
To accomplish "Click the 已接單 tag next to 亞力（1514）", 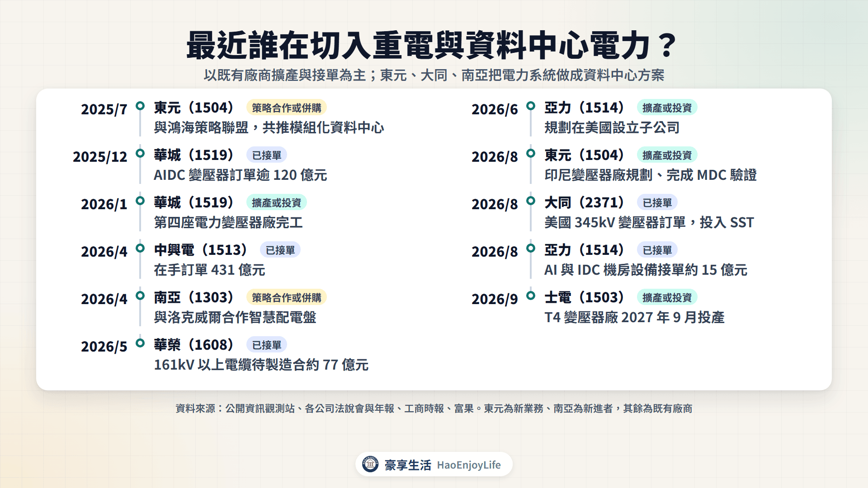I will (657, 250).
